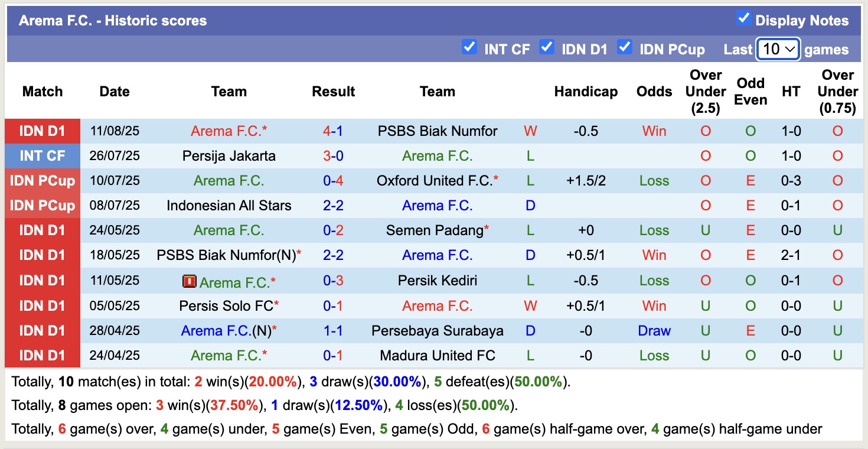Click the 0-4 result against Oxford United
The image size is (868, 449).
click(x=333, y=181)
